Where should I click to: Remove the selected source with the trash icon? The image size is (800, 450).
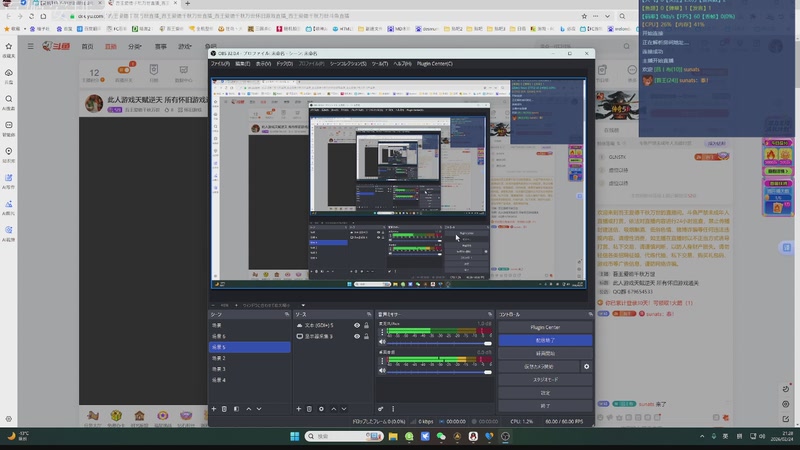[309, 409]
